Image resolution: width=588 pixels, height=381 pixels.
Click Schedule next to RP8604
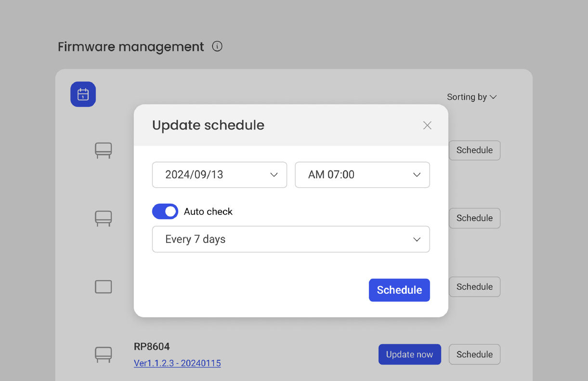click(x=474, y=354)
